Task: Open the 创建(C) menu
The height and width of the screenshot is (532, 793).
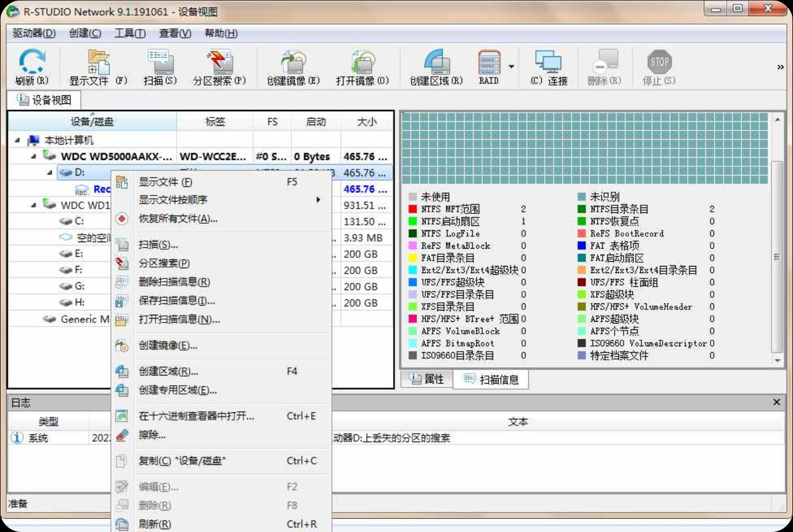Action: point(85,33)
